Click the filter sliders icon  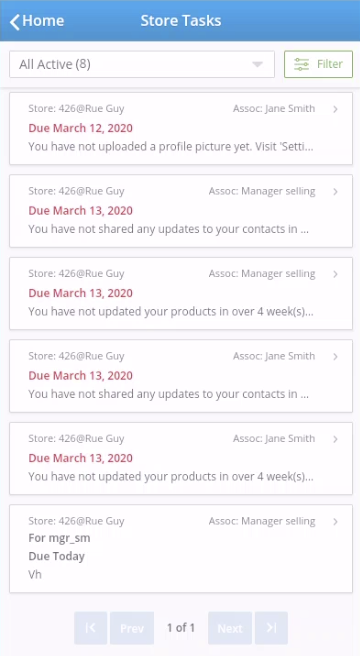point(301,64)
